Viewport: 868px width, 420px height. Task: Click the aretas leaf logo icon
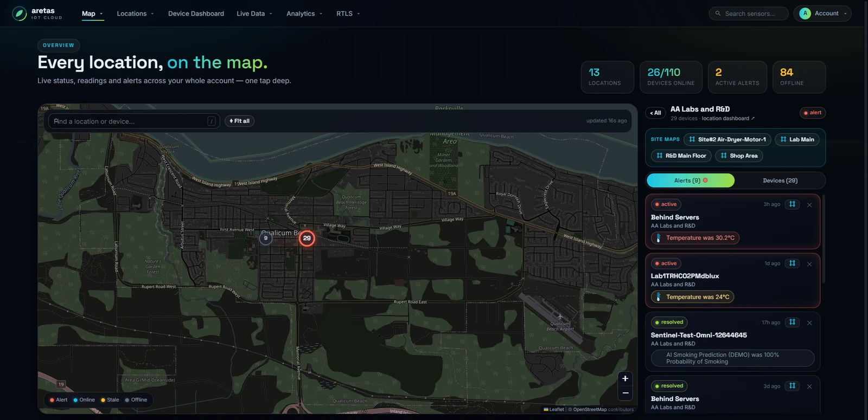pyautogui.click(x=20, y=14)
